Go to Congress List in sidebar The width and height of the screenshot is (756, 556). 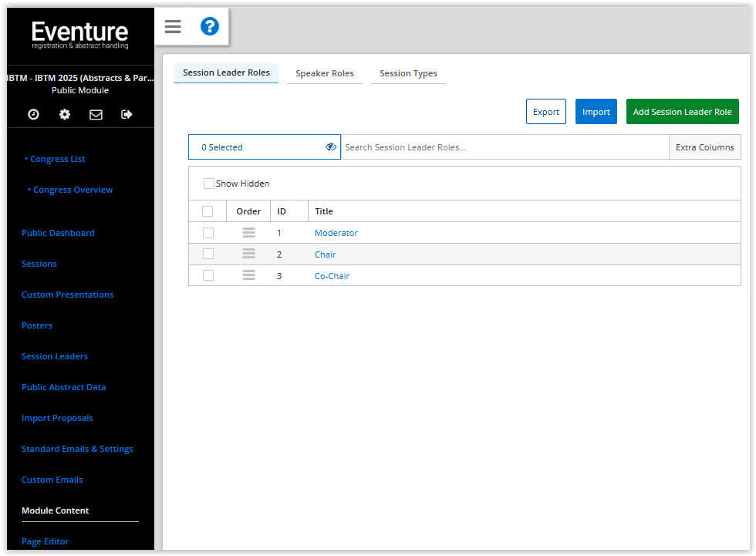pos(57,159)
